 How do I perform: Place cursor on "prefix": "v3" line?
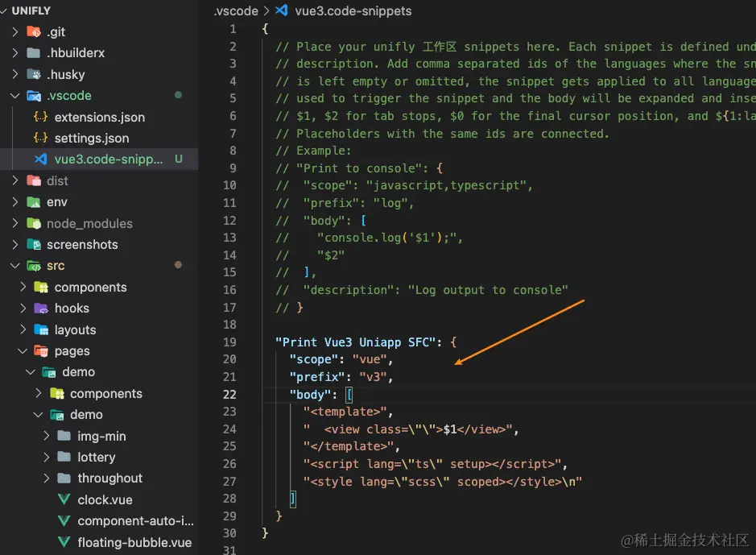(341, 377)
